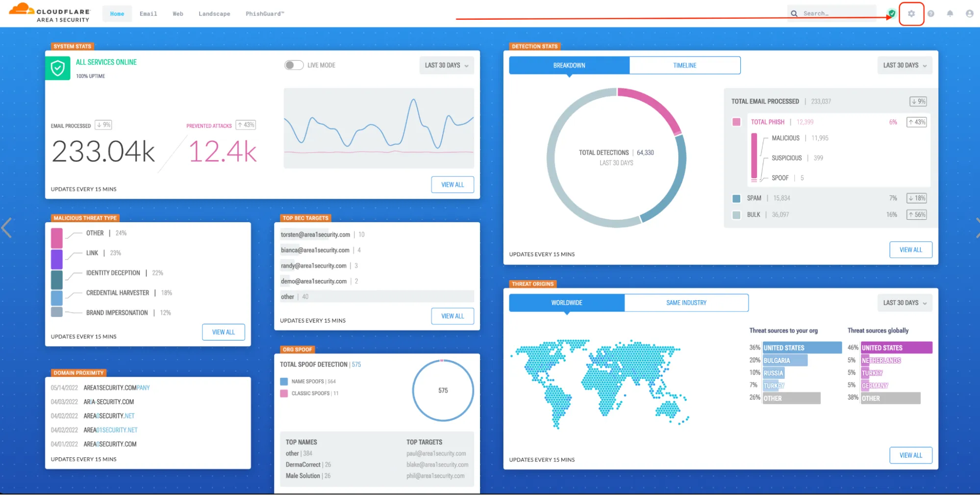This screenshot has height=495, width=980.
Task: Expand Threat Origins Last 30 Days dropdown
Action: (x=905, y=303)
